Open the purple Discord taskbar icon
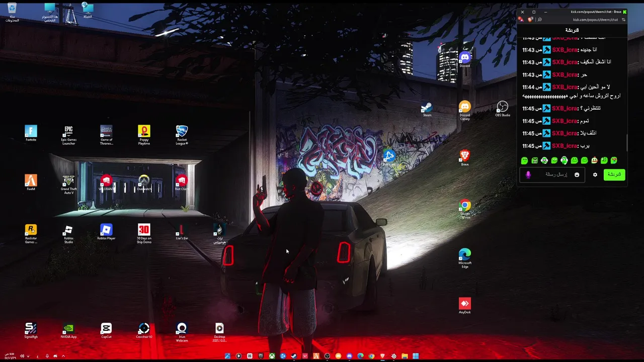Image resolution: width=644 pixels, height=362 pixels. [349, 356]
